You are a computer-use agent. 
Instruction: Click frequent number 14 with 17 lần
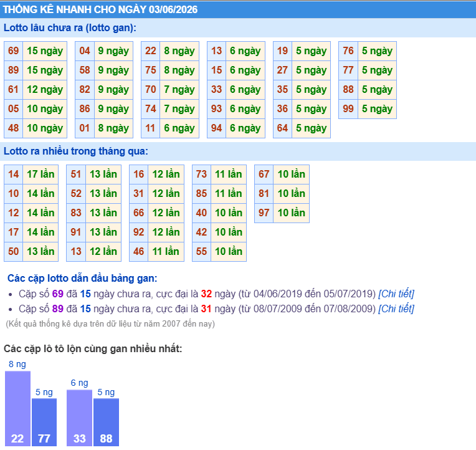coord(13,175)
